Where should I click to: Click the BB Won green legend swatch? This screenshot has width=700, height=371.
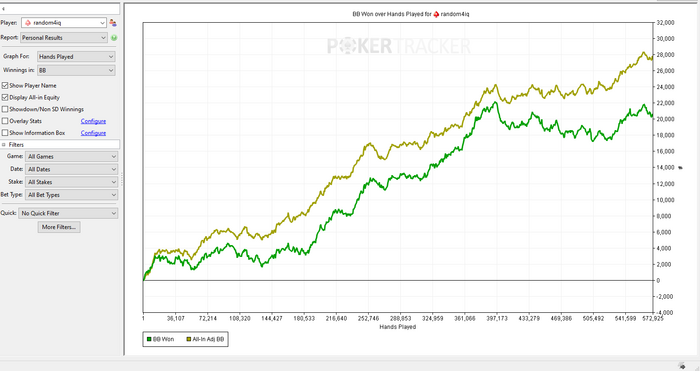(x=149, y=339)
